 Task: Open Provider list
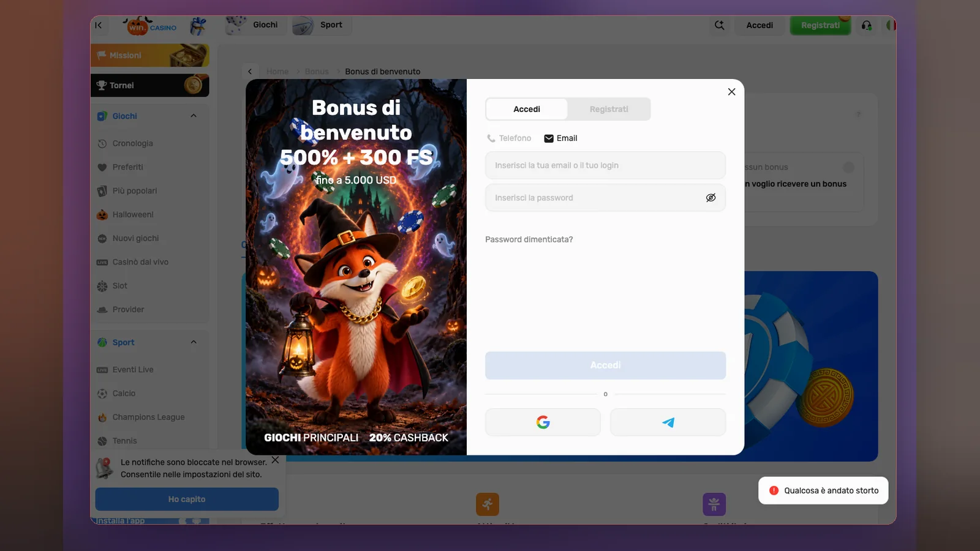point(129,310)
